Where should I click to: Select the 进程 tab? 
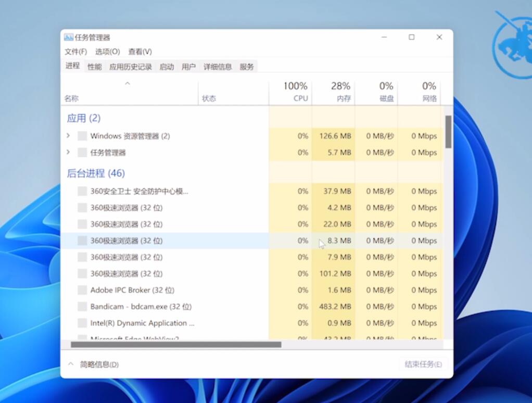click(x=72, y=66)
